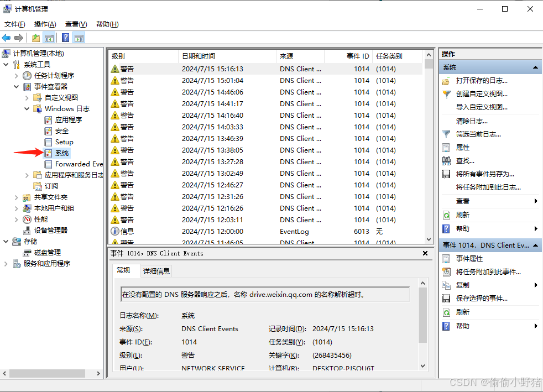Click the Shared Folders icon
This screenshot has height=392, width=543.
27,197
